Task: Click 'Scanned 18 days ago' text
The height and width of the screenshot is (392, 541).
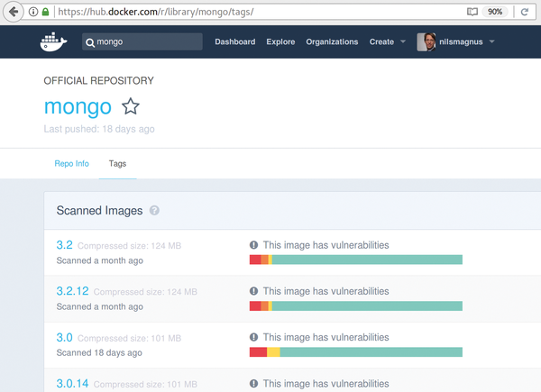Action: (99, 352)
